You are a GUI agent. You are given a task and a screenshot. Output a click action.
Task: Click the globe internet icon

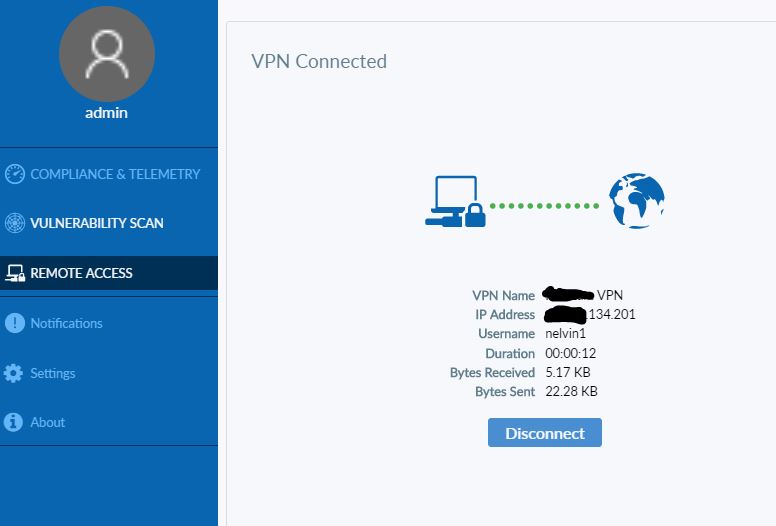(637, 201)
